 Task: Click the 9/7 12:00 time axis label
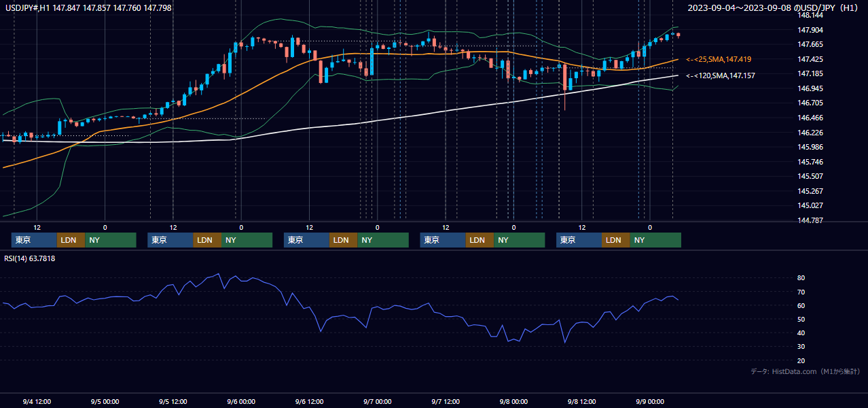click(445, 402)
